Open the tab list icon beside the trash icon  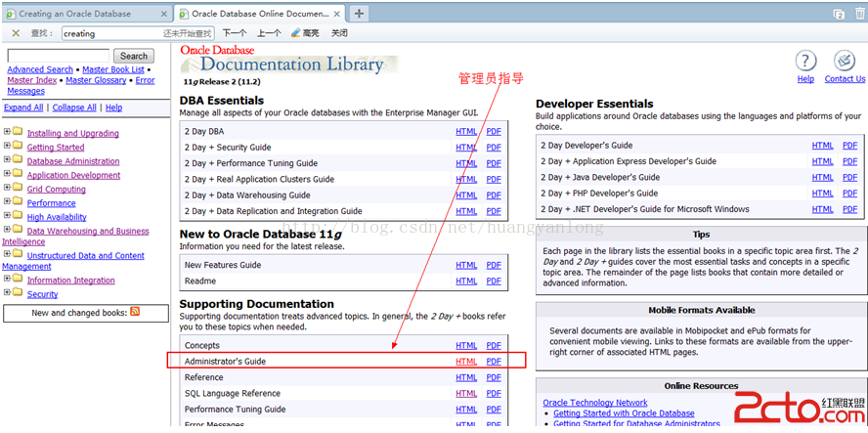840,14
